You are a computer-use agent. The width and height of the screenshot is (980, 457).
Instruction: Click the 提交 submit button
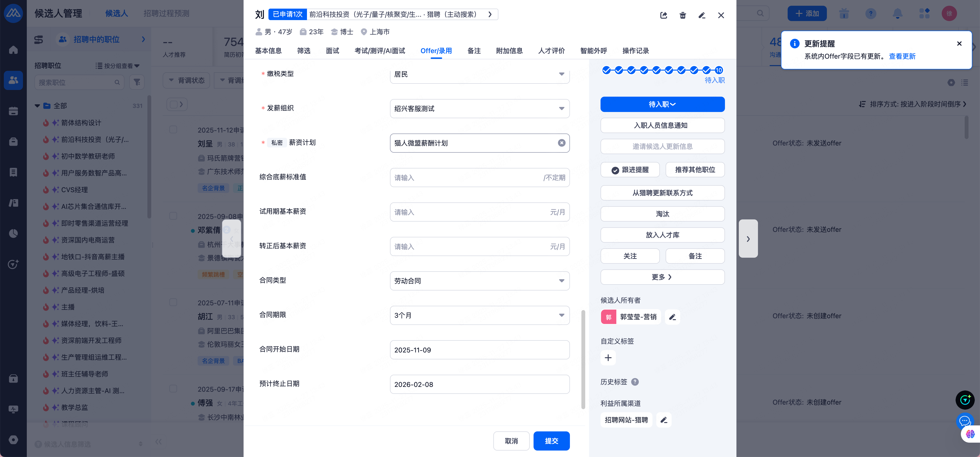(551, 441)
